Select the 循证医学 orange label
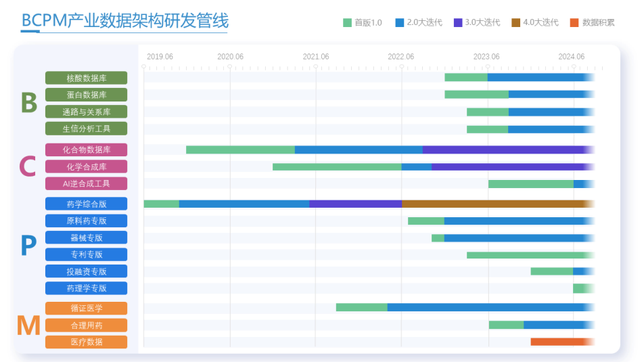Viewport: 644px width, 362px height. [86, 309]
